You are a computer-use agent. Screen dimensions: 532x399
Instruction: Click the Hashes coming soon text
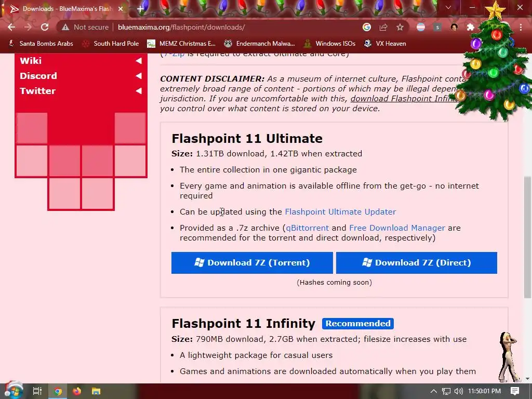pyautogui.click(x=334, y=282)
